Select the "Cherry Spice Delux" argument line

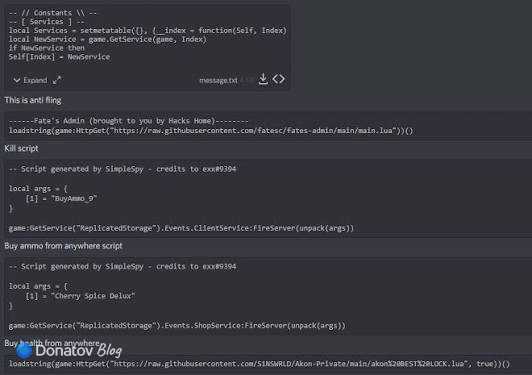point(80,296)
